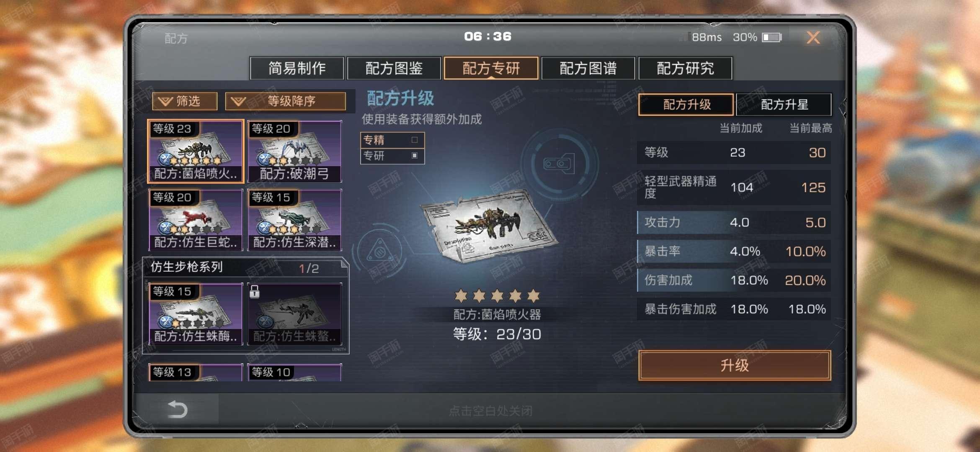
Task: Toggle the 专研 checkbox
Action: 415,156
